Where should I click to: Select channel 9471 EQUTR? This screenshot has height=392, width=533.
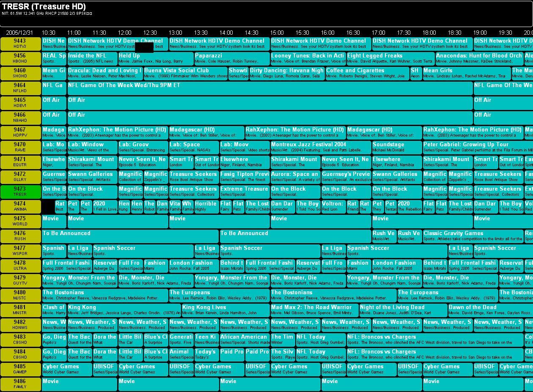(20, 162)
